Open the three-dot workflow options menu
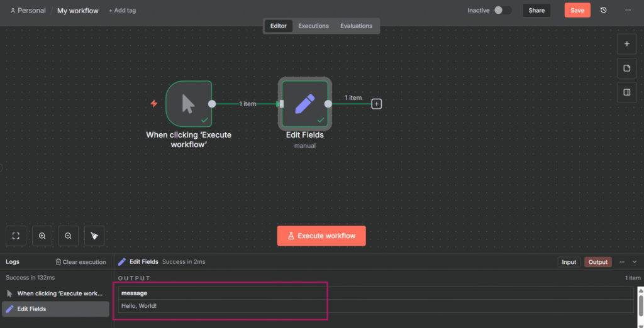Viewport: 644px width, 328px height. (628, 10)
